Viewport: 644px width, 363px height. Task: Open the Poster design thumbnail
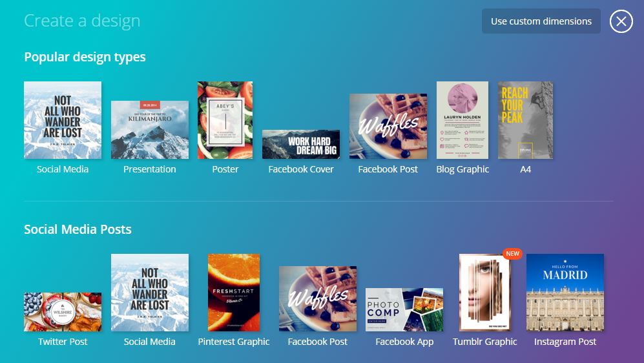225,120
